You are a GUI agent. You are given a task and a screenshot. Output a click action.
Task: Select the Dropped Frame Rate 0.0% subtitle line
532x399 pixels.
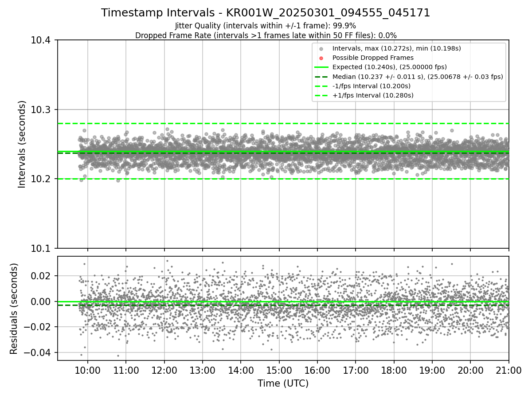click(x=266, y=35)
